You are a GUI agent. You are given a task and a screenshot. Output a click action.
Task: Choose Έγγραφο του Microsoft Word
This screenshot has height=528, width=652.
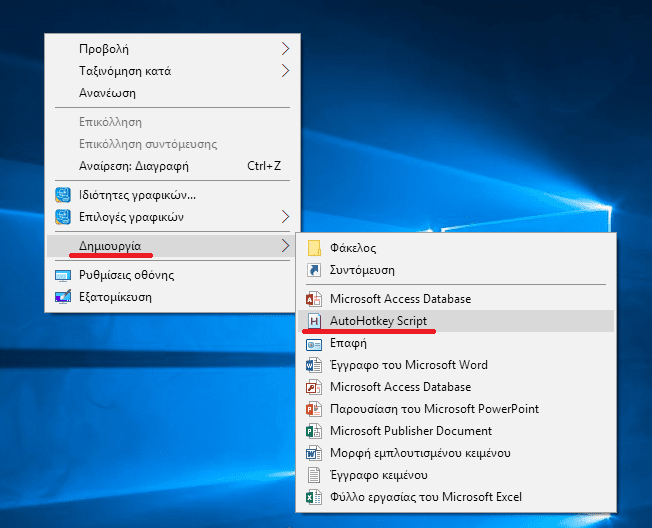(x=456, y=365)
